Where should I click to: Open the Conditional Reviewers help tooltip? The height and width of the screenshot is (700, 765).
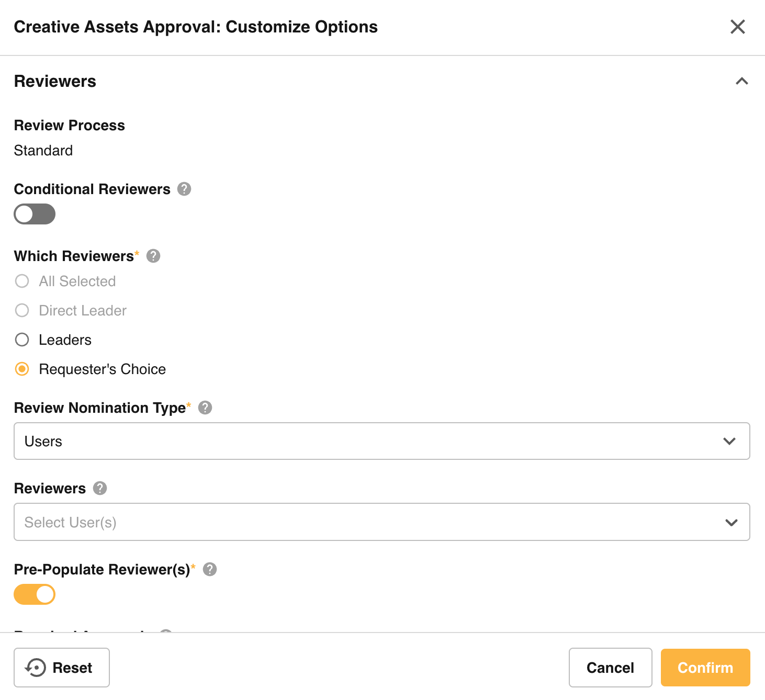(x=184, y=189)
